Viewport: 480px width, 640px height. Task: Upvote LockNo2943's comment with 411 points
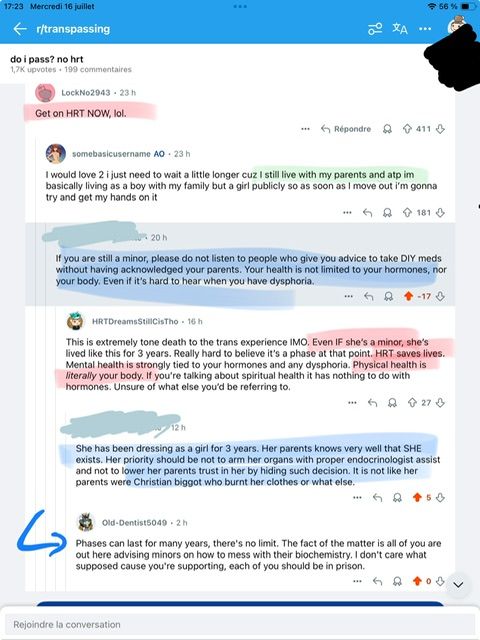[407, 129]
